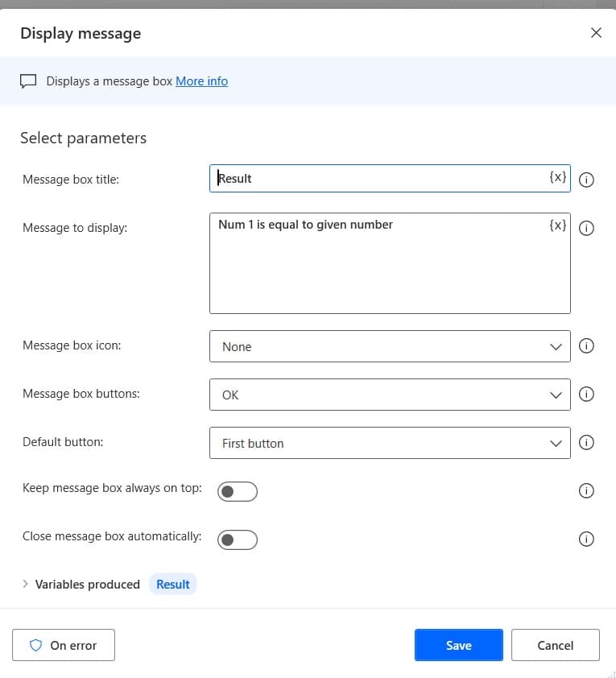
Task: Save the Display message action
Action: [459, 645]
